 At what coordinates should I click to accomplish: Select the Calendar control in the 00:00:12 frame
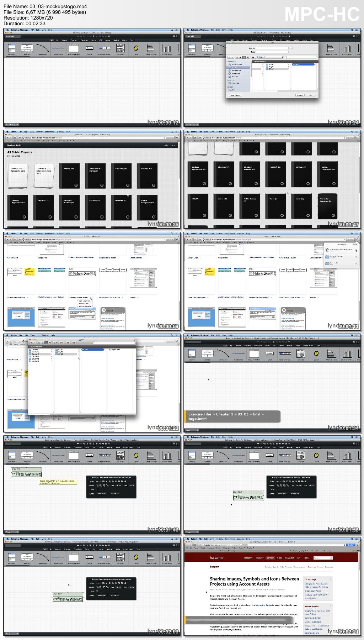click(120, 49)
